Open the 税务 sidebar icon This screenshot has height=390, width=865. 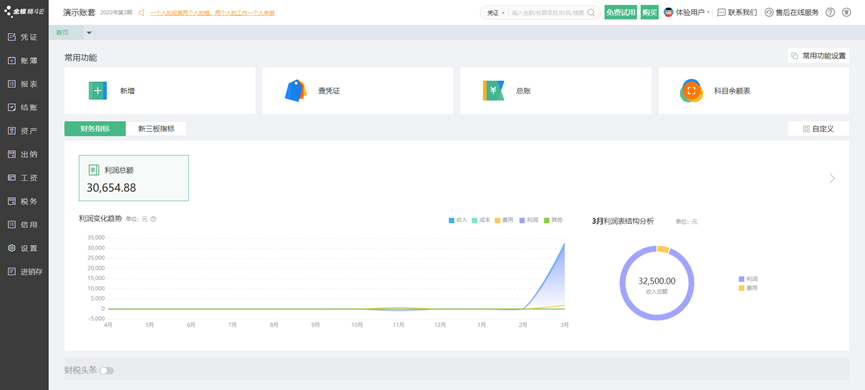coord(12,201)
